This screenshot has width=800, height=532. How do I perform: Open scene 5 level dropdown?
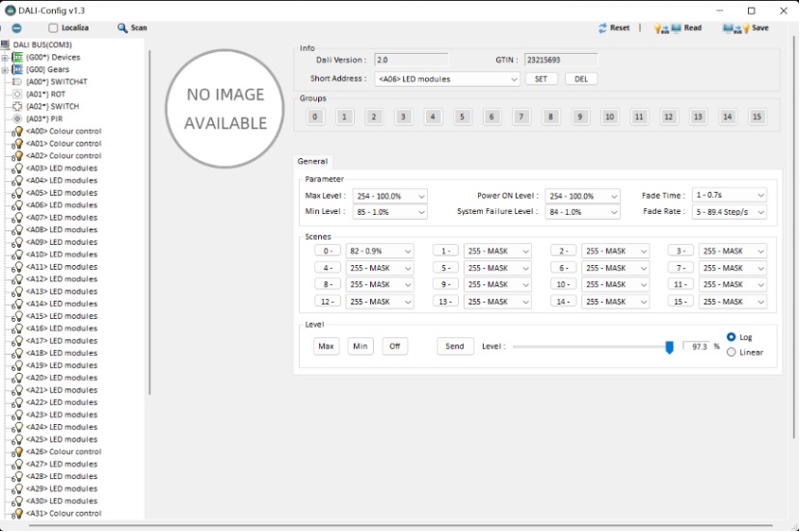pyautogui.click(x=497, y=268)
